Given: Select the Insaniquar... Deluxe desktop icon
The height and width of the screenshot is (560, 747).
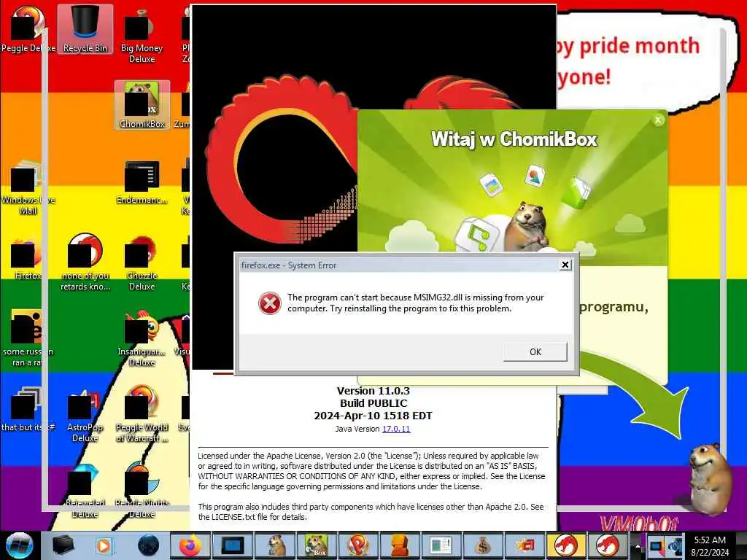Looking at the screenshot, I should click(142, 338).
